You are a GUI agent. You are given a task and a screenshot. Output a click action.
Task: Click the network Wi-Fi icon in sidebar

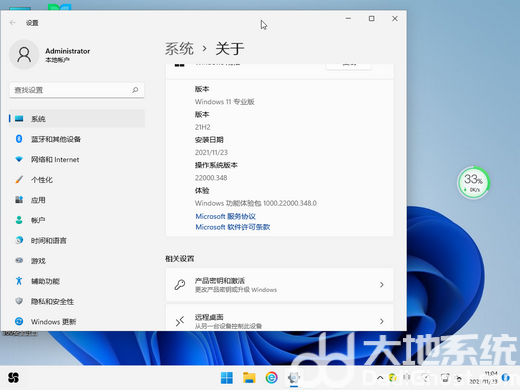[x=19, y=159]
